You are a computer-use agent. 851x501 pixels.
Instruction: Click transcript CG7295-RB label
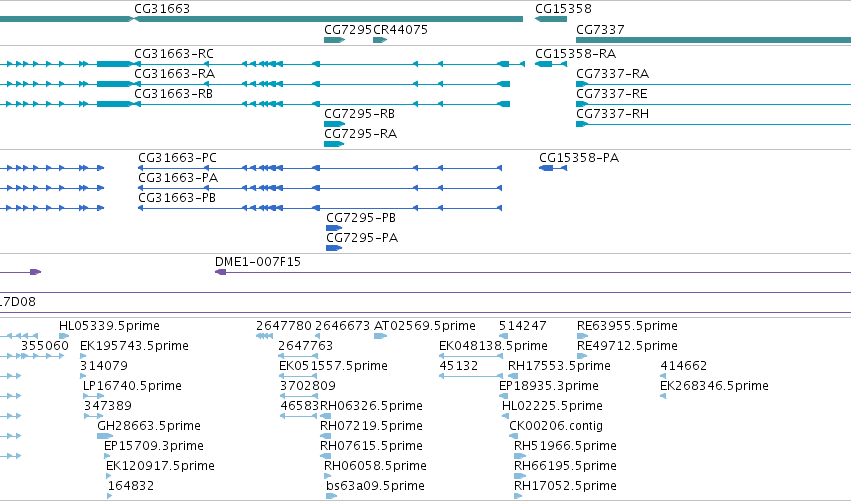359,113
